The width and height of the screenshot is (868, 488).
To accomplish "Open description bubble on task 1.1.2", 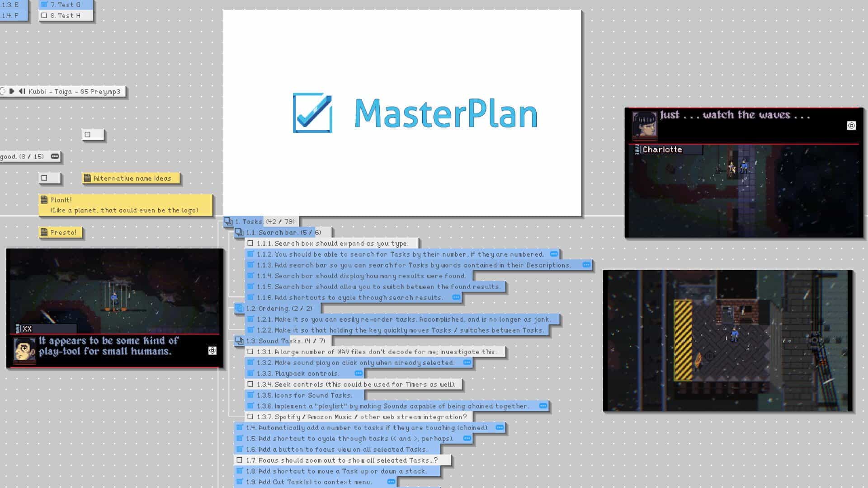I will click(554, 254).
